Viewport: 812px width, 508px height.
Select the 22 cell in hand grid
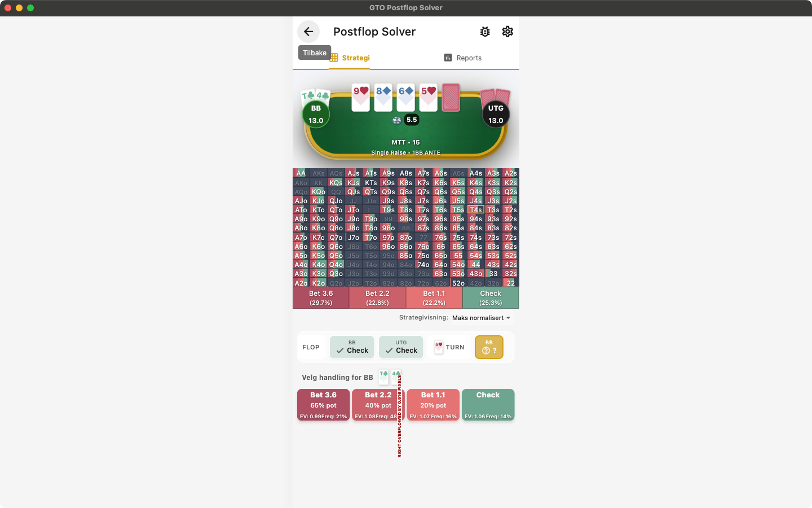(511, 283)
